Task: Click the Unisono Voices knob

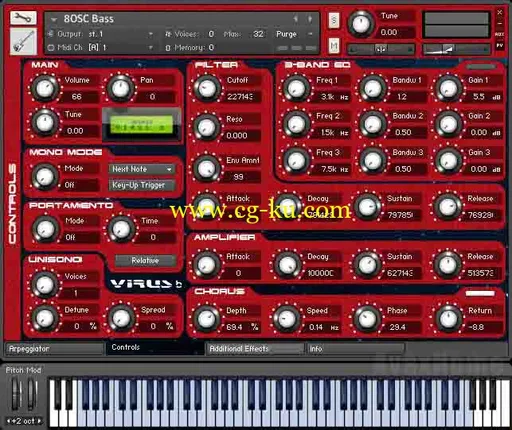Action: [x=45, y=285]
